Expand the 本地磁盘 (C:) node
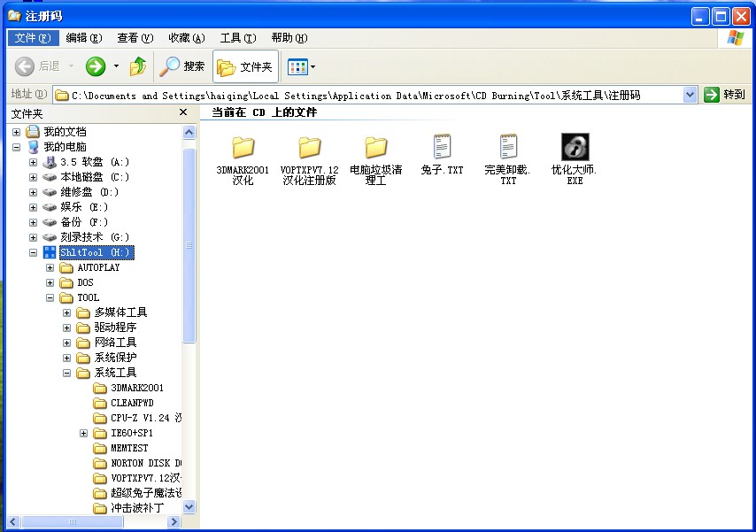The image size is (756, 532). pos(34,177)
